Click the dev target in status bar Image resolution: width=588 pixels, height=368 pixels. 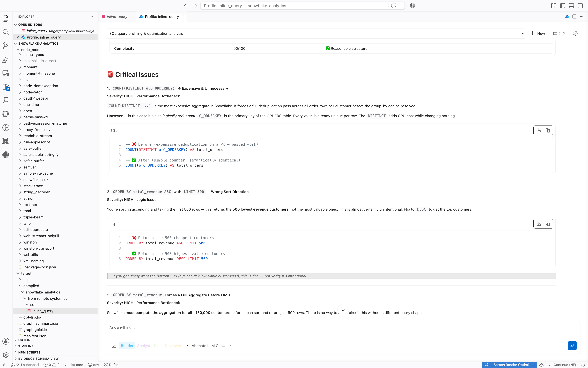93,365
